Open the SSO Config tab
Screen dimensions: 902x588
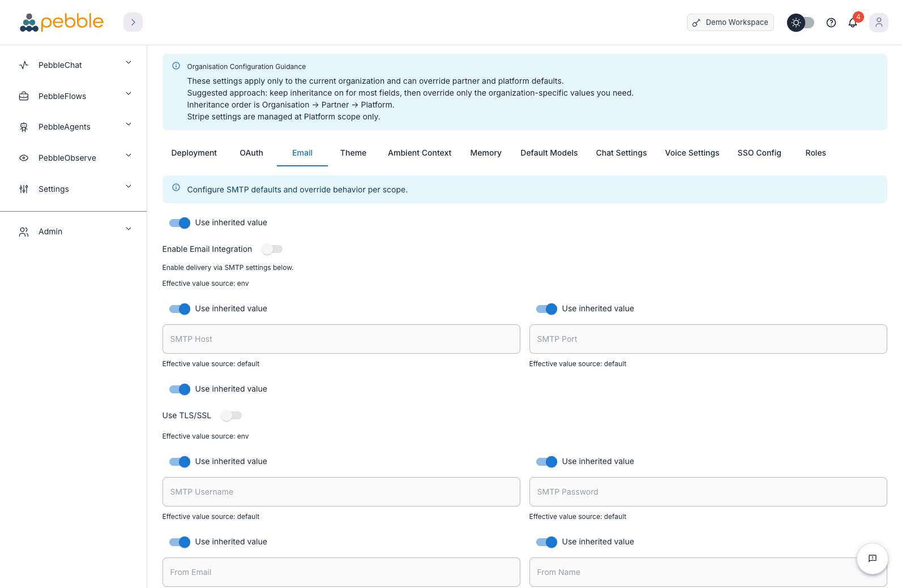[759, 153]
